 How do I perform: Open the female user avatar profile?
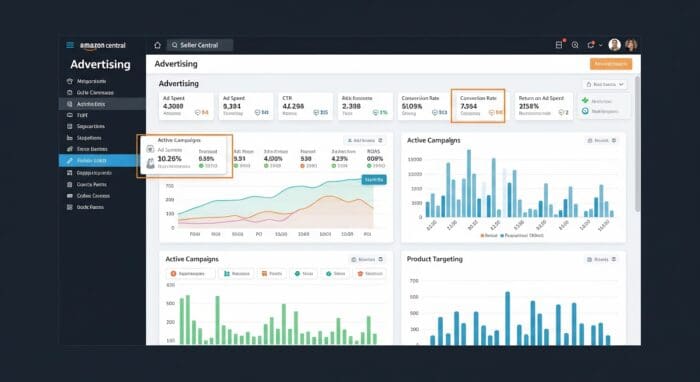coord(631,45)
